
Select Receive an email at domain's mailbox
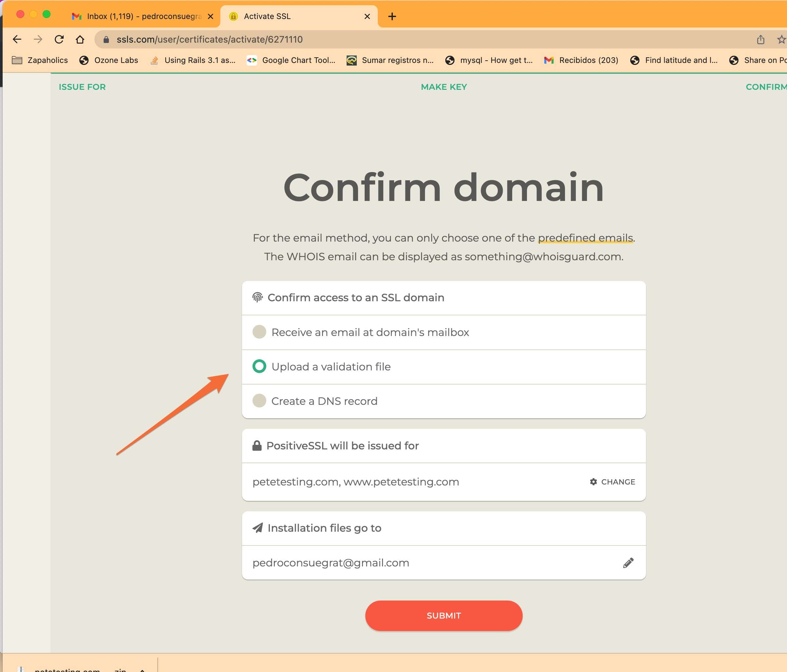[x=259, y=332]
